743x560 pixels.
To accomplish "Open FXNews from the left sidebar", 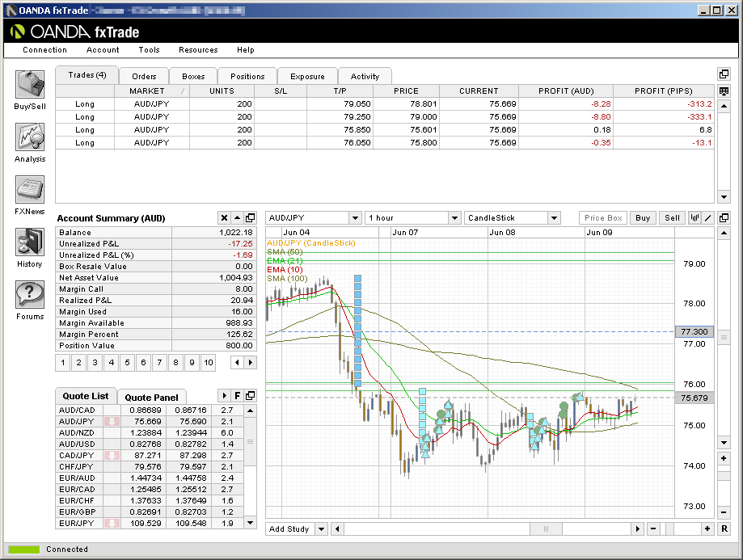I will click(x=30, y=190).
